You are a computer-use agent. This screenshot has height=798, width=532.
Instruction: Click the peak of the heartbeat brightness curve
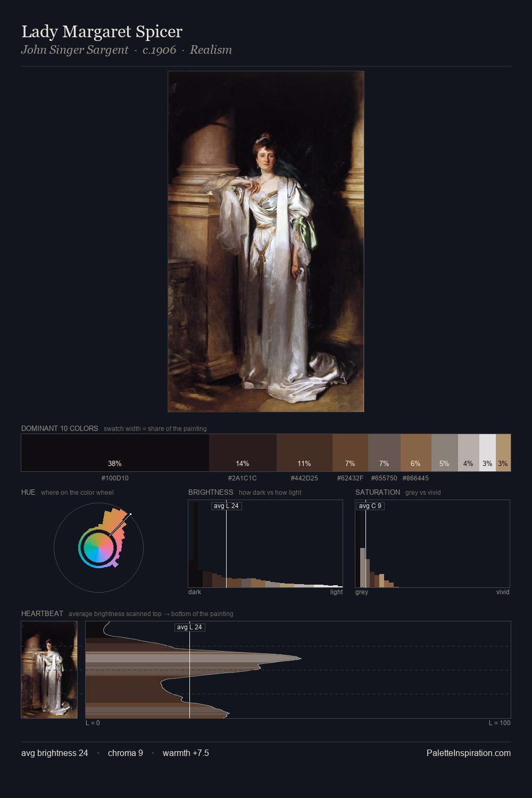301,659
